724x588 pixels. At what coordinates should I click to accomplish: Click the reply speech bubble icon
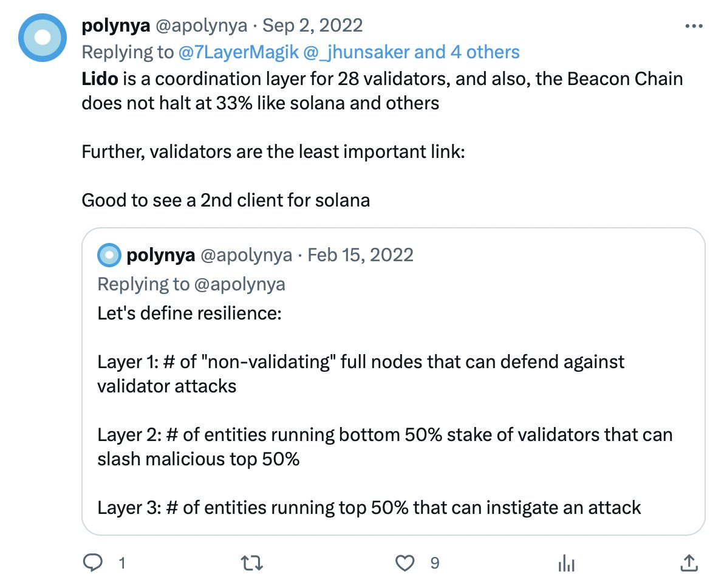[92, 563]
